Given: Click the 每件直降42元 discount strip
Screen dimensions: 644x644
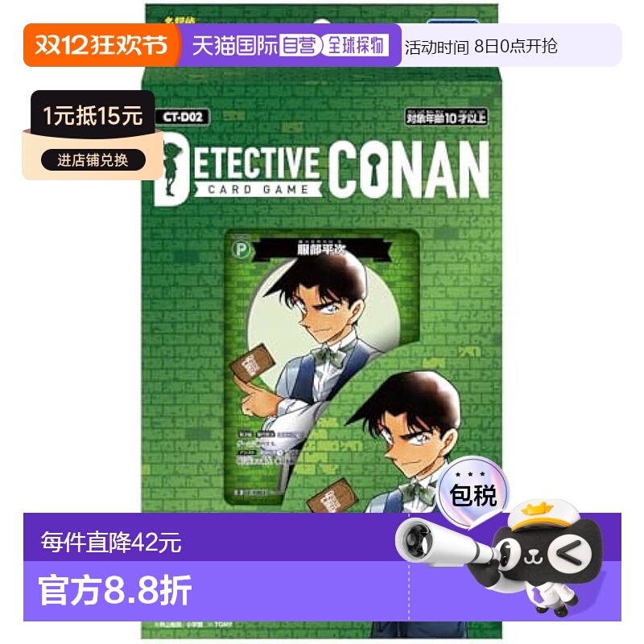Looking at the screenshot, I should pyautogui.click(x=111, y=542).
